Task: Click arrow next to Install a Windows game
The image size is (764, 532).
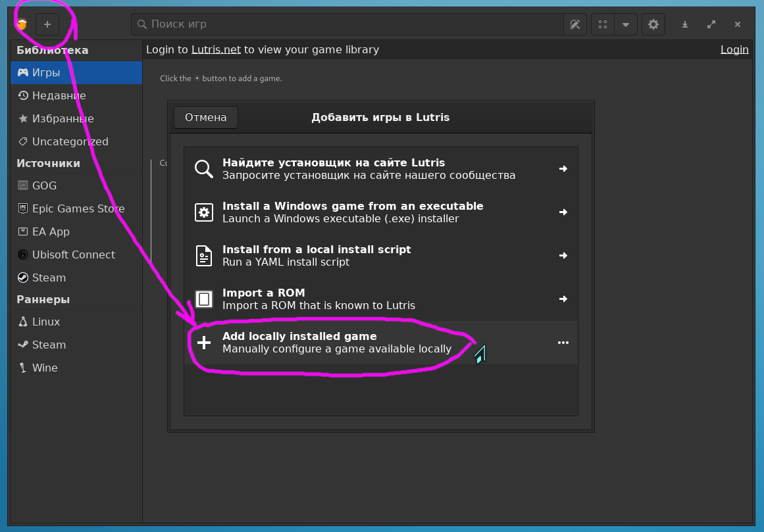Action: click(x=563, y=212)
